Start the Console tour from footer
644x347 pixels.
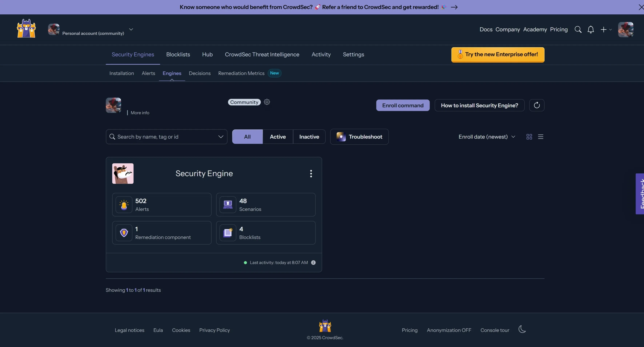click(495, 330)
